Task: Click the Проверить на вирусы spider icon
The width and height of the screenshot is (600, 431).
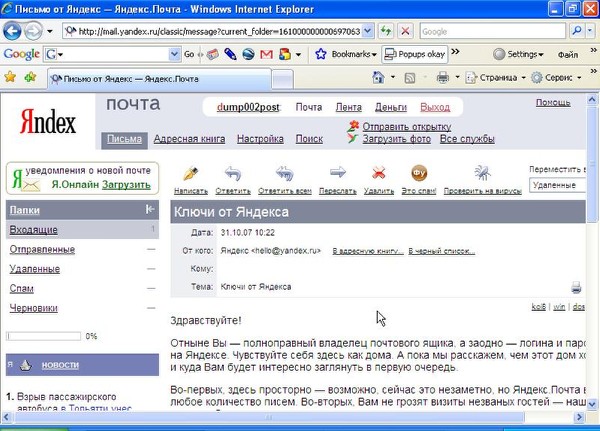Action: click(x=483, y=173)
